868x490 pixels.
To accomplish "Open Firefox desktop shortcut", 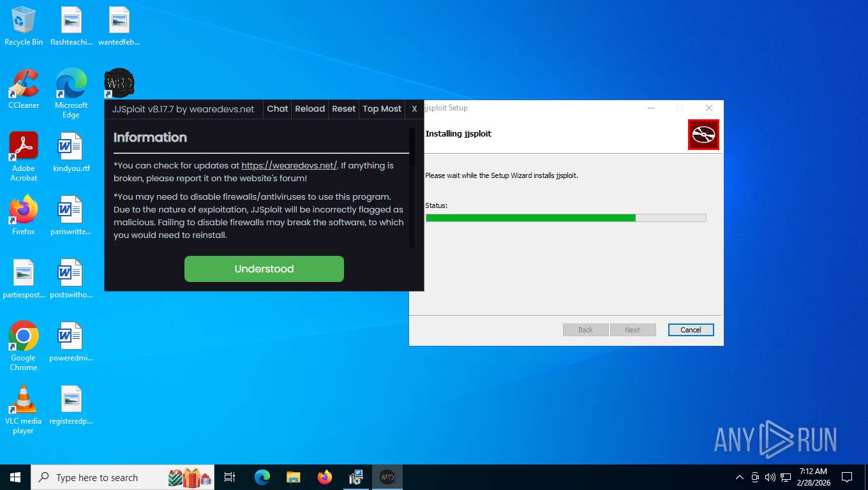I will [x=24, y=216].
